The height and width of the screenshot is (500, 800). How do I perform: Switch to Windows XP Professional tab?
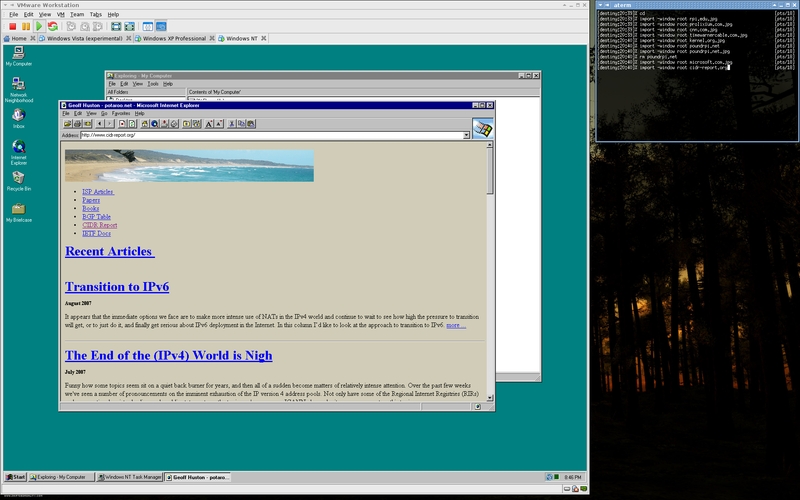(174, 38)
